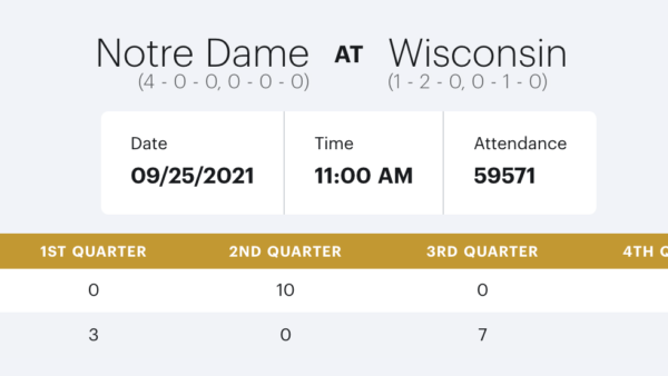Select second-row 3rd quarter score 7
The height and width of the screenshot is (376, 668).
[482, 335]
